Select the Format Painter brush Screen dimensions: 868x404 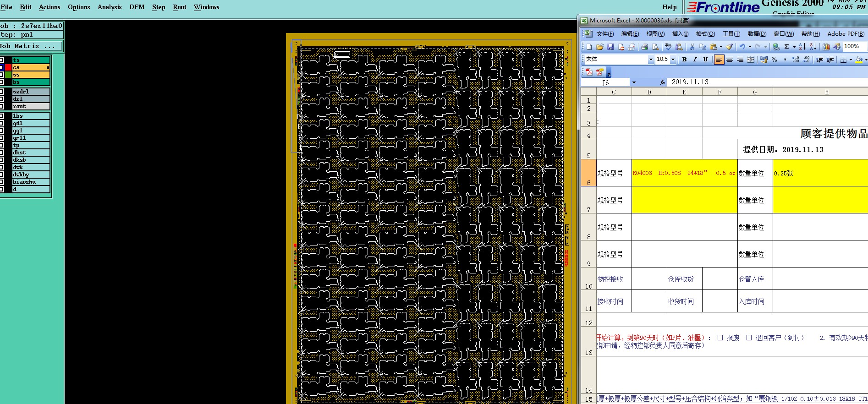(730, 47)
